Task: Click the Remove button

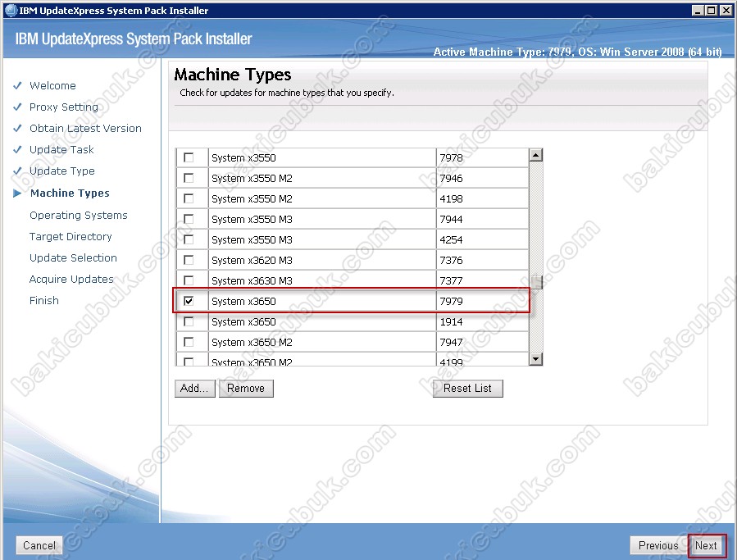Action: [246, 389]
